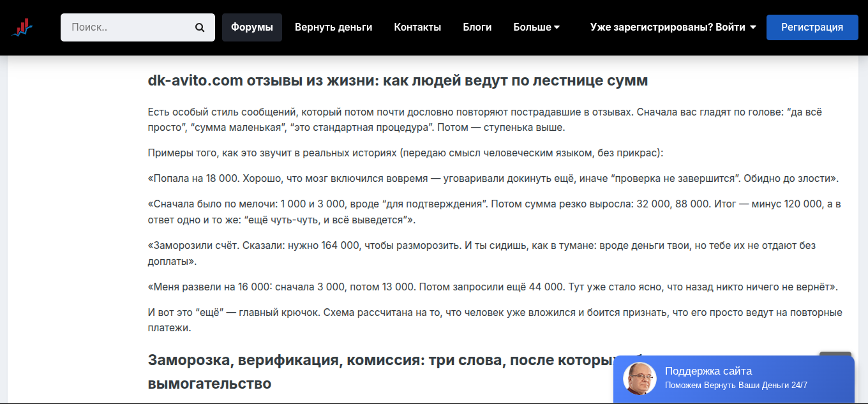Screen dimensions: 868x404
Task: Click the caret arrow beside Больше
Action: coord(557,27)
